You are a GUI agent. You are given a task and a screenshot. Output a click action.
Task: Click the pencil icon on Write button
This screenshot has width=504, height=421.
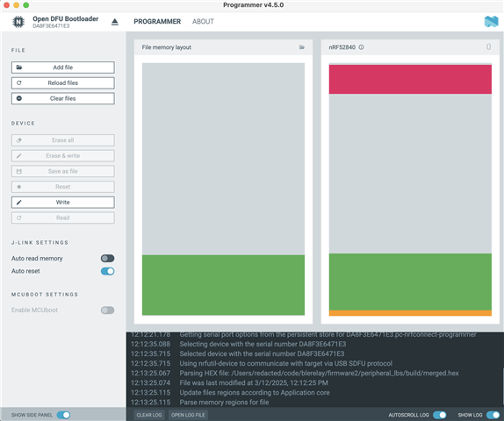[19, 203]
